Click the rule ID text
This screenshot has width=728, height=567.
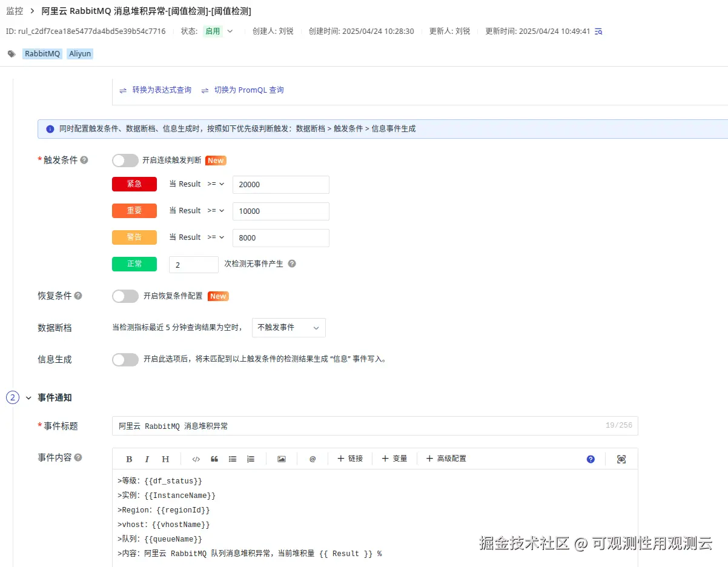(85, 31)
